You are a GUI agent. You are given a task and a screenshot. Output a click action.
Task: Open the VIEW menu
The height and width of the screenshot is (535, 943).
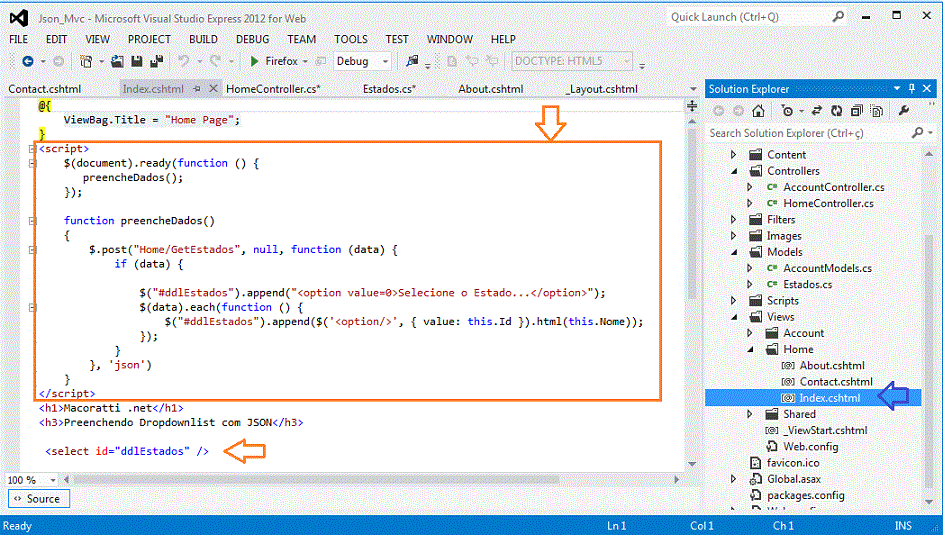click(97, 39)
